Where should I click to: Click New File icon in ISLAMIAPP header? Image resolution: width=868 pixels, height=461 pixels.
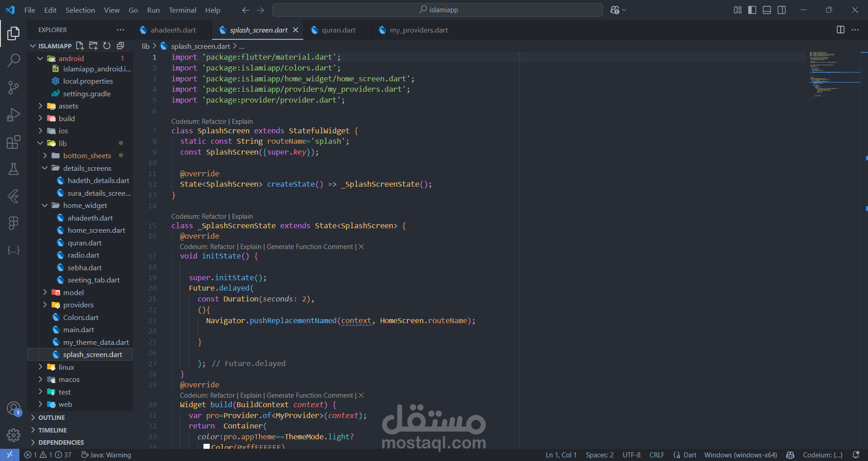point(80,46)
